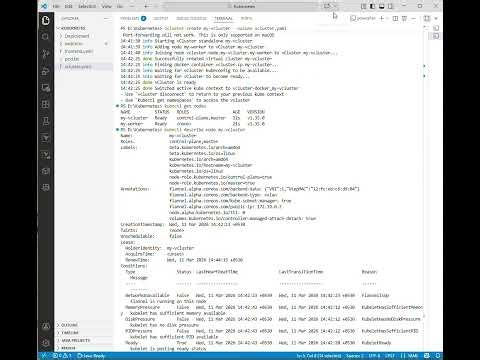
Task: Open remote window from status bar
Action: (44, 356)
